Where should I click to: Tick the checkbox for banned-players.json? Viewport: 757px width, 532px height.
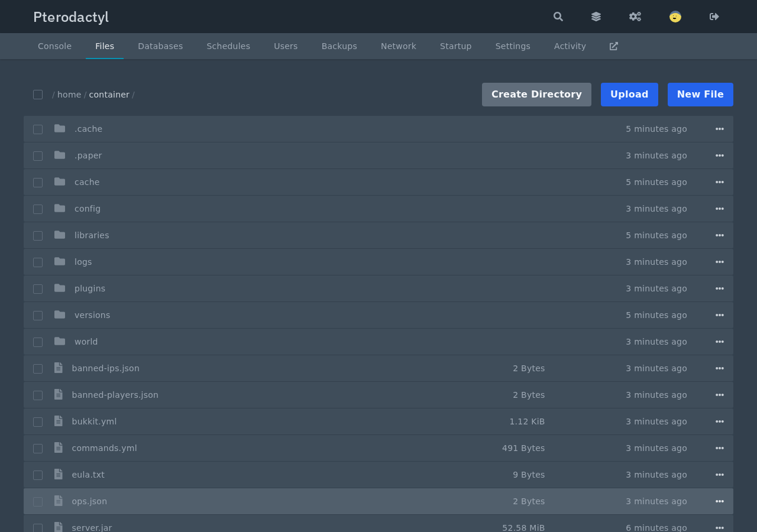tap(38, 395)
